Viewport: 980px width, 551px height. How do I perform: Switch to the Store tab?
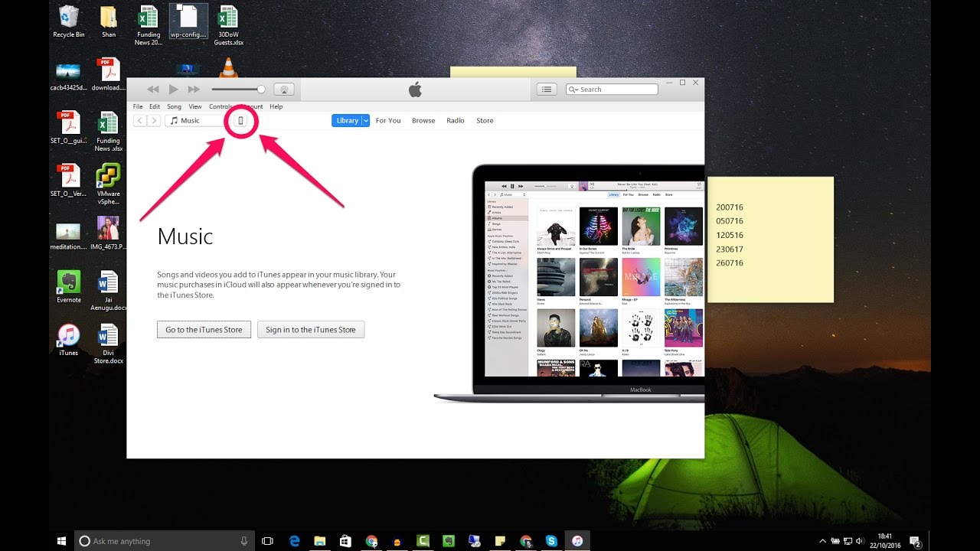pos(485,121)
